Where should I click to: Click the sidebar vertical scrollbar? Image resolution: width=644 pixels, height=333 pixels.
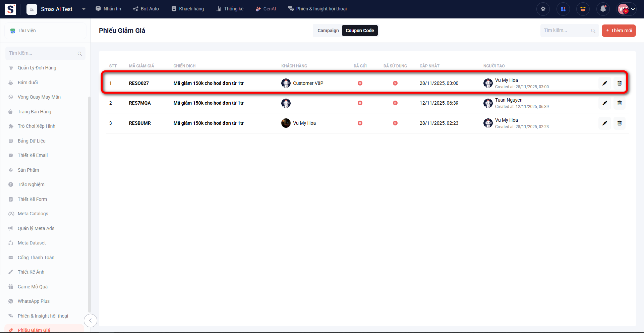[89, 201]
